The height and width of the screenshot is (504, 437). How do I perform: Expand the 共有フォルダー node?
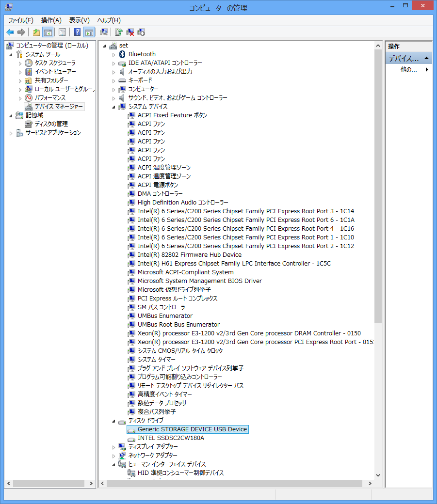tap(20, 80)
